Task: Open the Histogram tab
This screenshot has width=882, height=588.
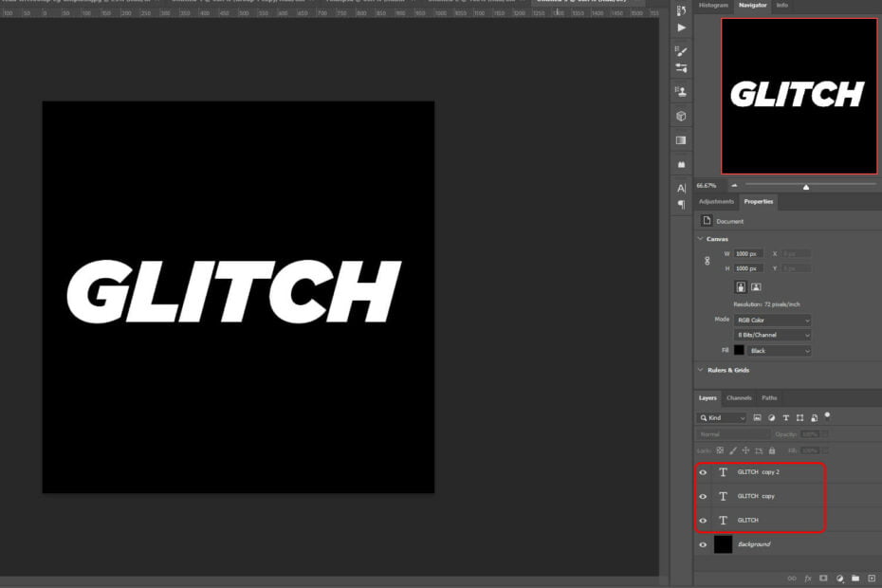Action: tap(713, 5)
